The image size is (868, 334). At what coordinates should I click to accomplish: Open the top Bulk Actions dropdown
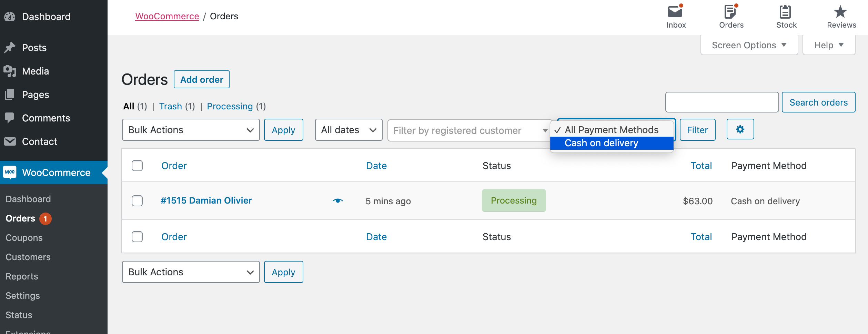point(191,130)
